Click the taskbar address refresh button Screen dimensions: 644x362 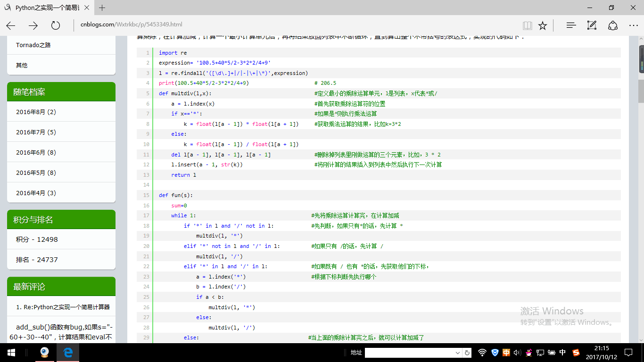tap(467, 353)
